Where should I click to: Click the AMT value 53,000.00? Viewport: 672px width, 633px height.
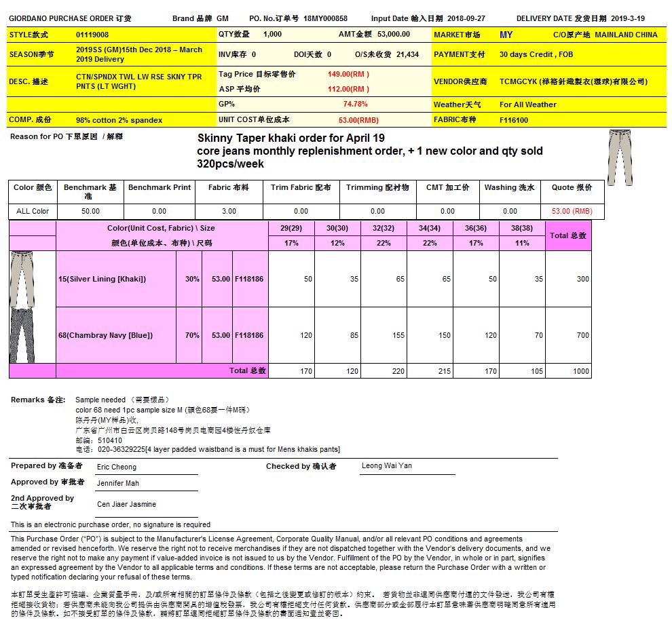tap(393, 34)
